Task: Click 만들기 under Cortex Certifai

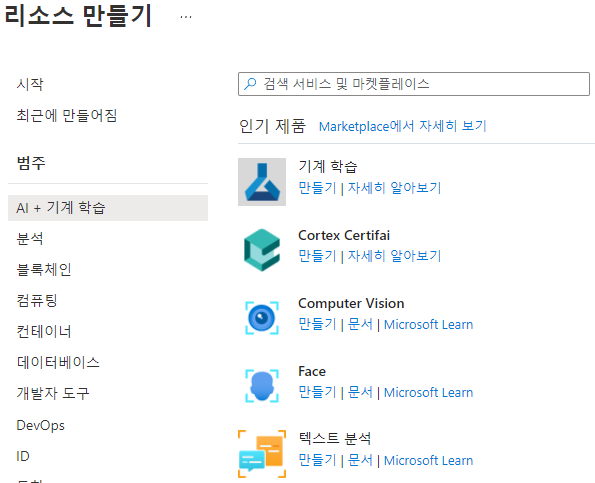Action: pos(317,255)
